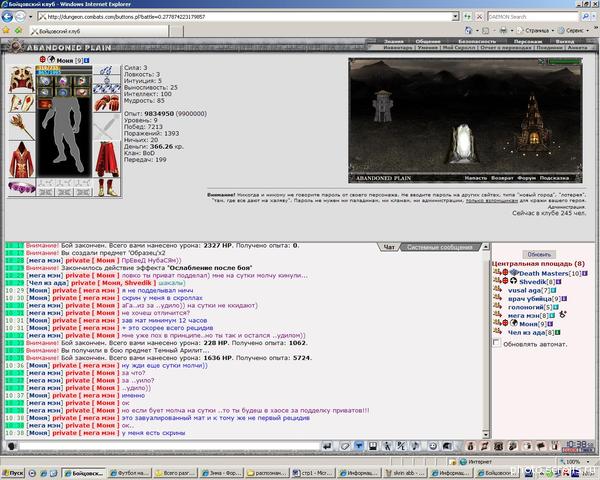Open the Персонаж menu
This screenshot has height=480, width=600.
pyautogui.click(x=528, y=41)
